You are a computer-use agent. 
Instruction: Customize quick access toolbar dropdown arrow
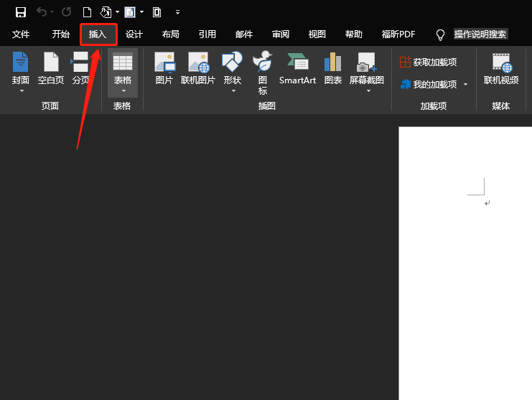tap(177, 12)
